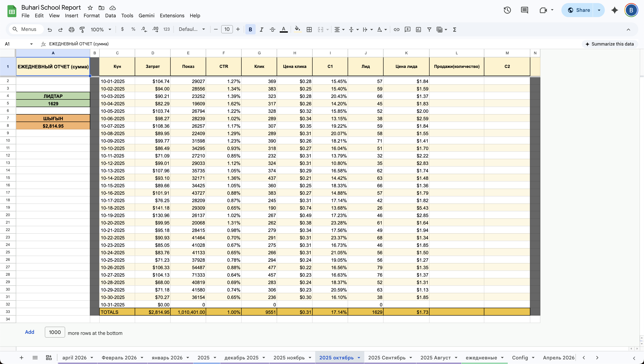Open the Extensions menu

(x=172, y=16)
